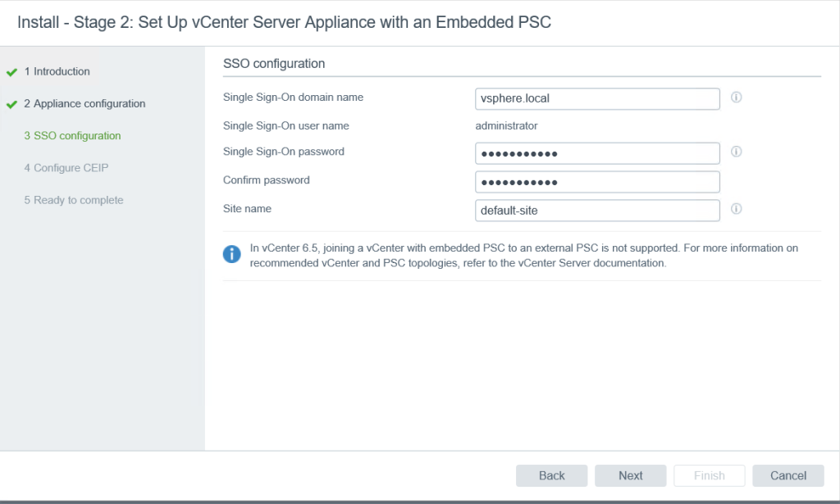Focus the Single Sign-On password field
This screenshot has height=504, width=840.
tap(597, 152)
